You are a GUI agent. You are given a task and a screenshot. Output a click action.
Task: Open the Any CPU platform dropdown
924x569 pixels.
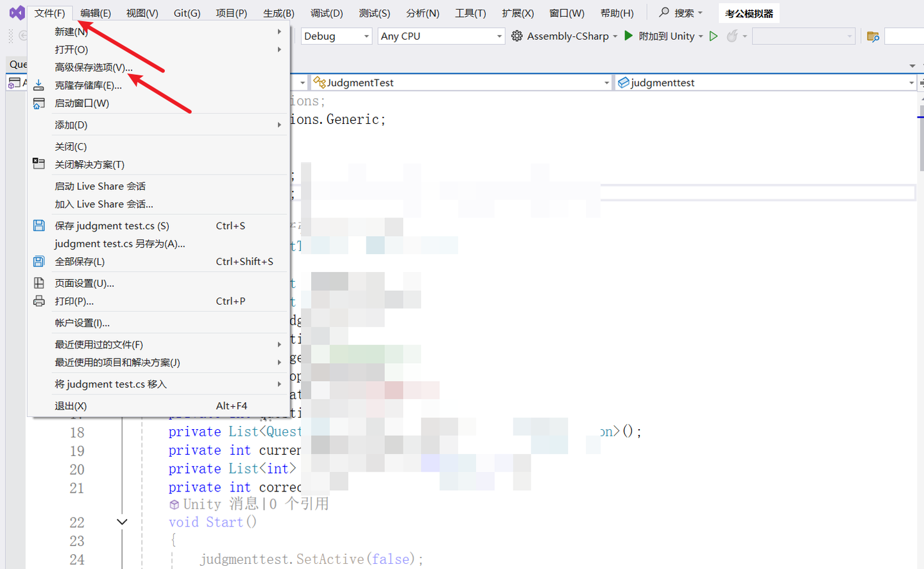441,37
